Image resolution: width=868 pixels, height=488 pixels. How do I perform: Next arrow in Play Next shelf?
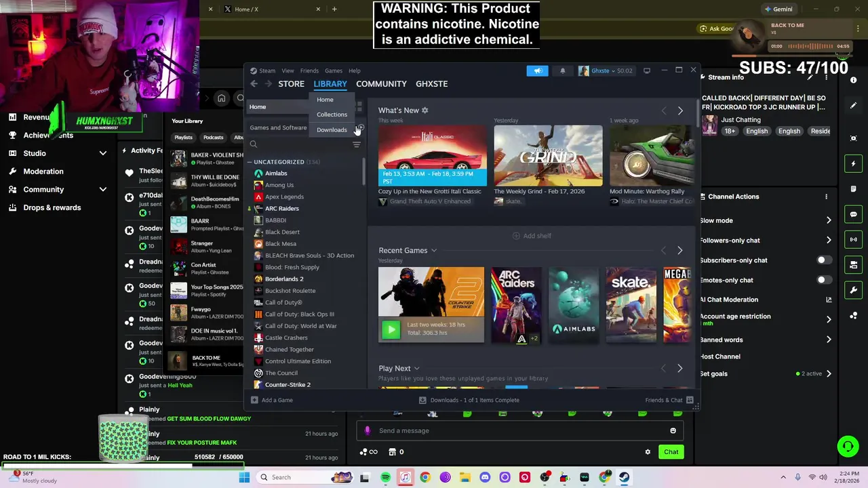(x=680, y=369)
